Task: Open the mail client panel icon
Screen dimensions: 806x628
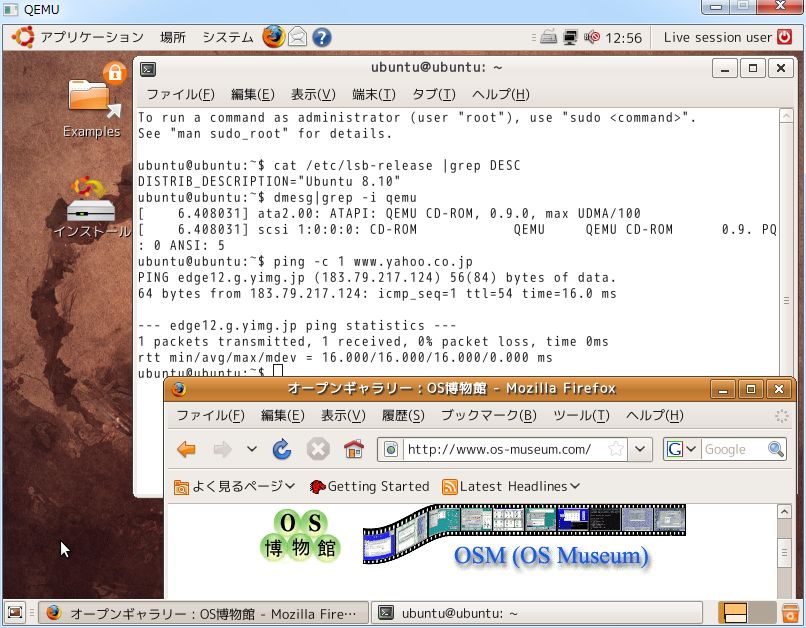Action: coord(298,38)
